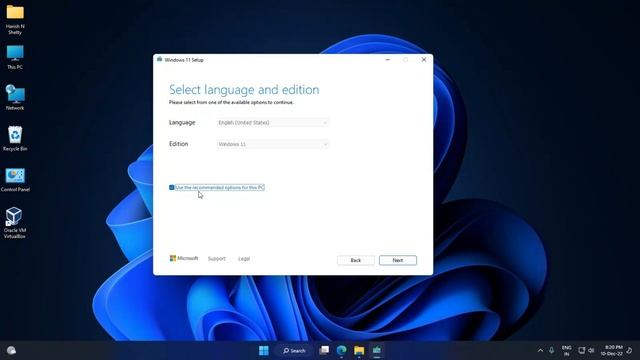Switch ENG IN input language indicator
This screenshot has height=360, width=640.
tap(567, 351)
